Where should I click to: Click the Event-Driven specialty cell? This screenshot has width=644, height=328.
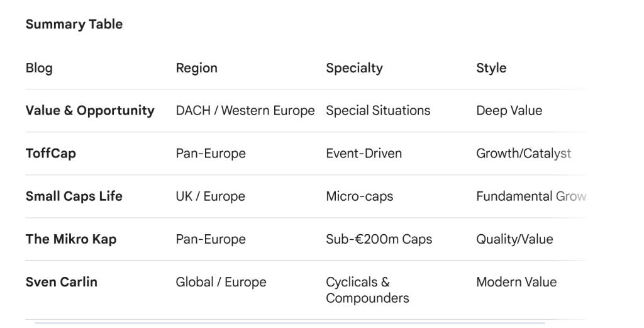(364, 154)
